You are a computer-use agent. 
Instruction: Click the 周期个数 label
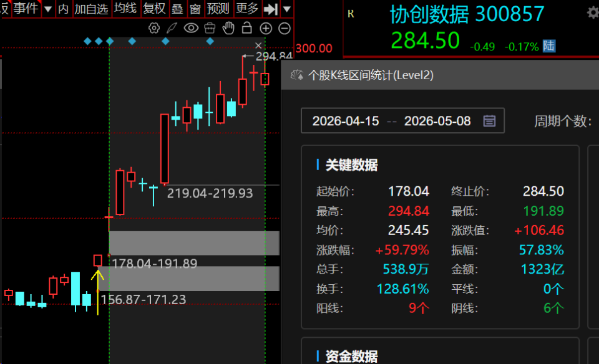coord(563,122)
